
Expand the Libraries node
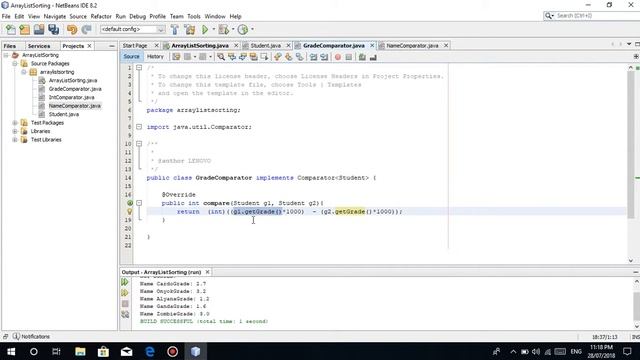point(15,131)
